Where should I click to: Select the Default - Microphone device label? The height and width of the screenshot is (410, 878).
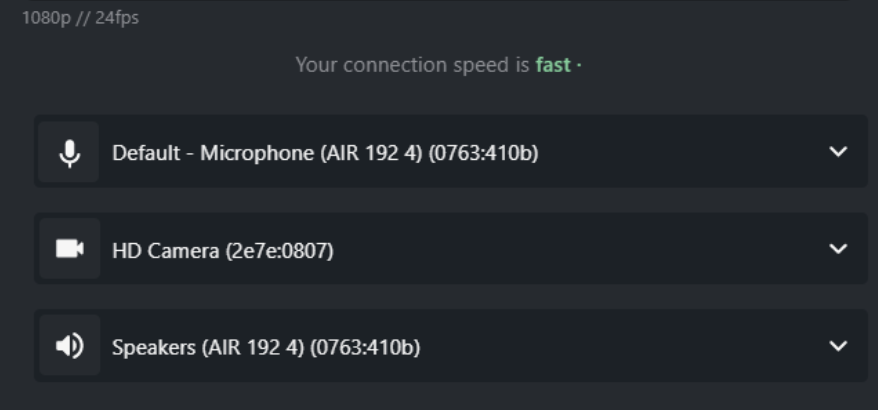coord(325,153)
